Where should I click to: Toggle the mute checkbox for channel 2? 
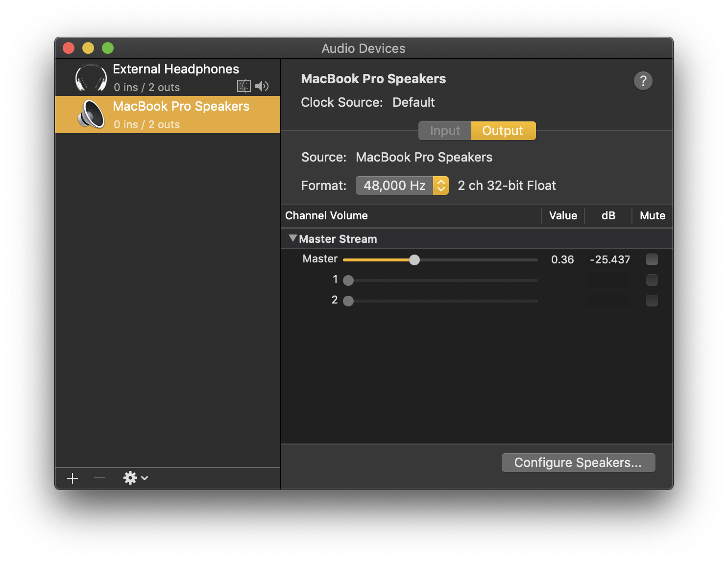[x=652, y=301]
